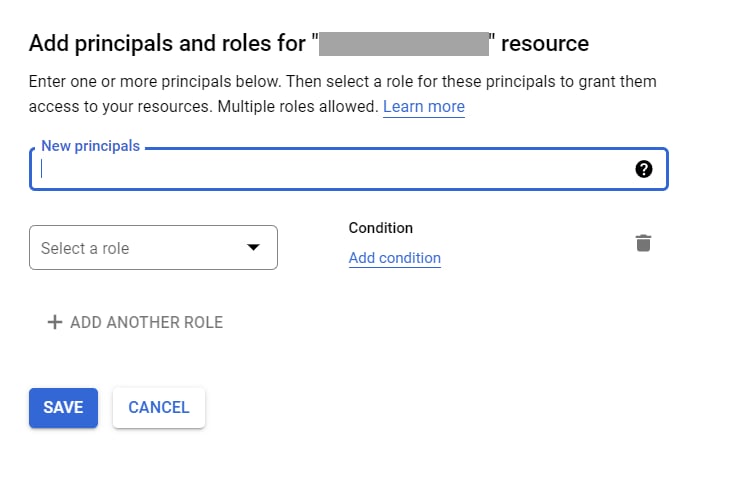Screen dimensions: 749x478
Task: Show tooltip via question mark icon
Action: (x=643, y=169)
